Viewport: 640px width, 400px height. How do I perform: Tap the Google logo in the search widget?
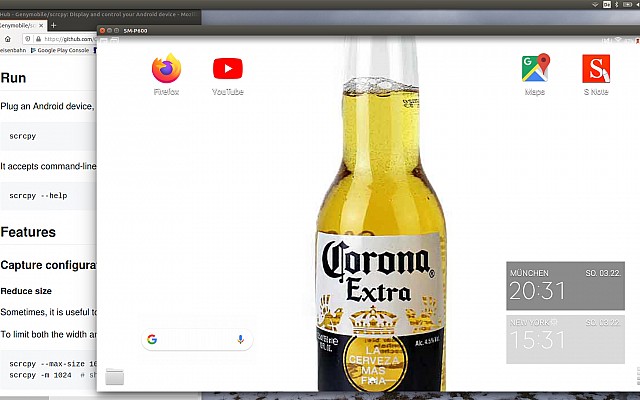click(152, 339)
